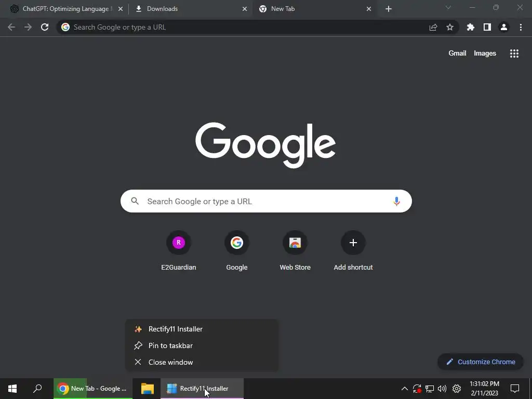Open taskbar search magnifier
Viewport: 532px width, 399px height.
coord(37,389)
